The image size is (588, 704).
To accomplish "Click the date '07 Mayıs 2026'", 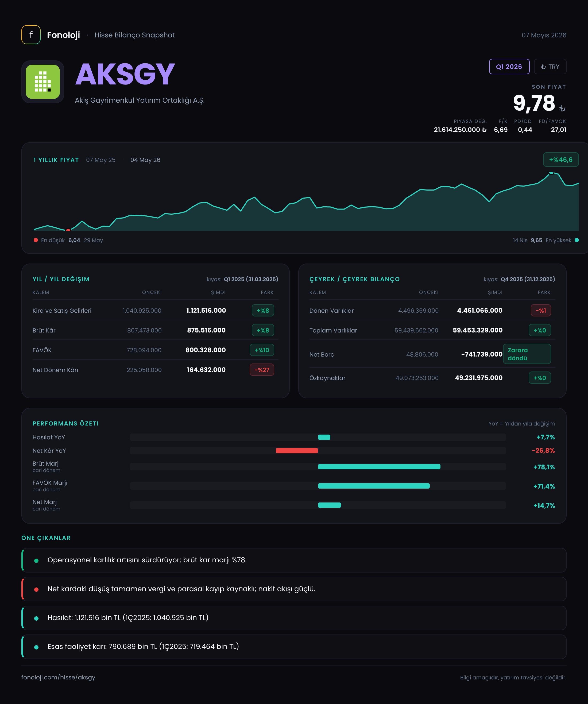I will tap(544, 35).
